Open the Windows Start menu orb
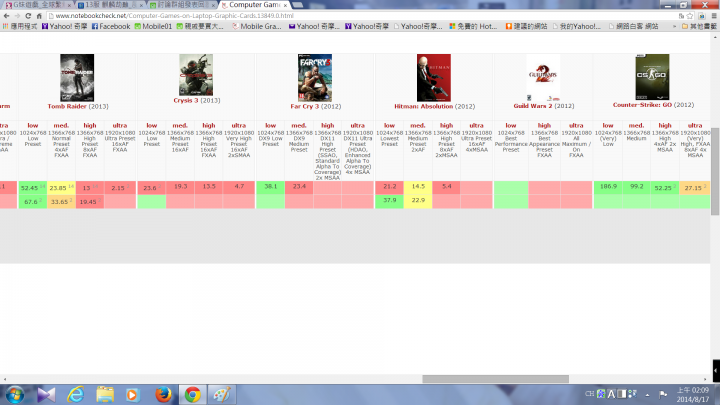 click(x=15, y=394)
